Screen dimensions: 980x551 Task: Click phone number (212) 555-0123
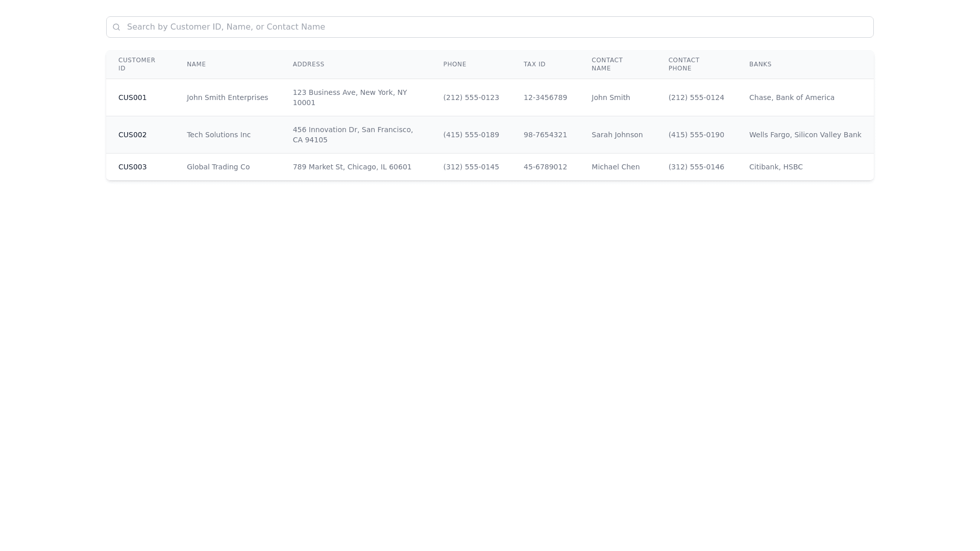pos(471,97)
